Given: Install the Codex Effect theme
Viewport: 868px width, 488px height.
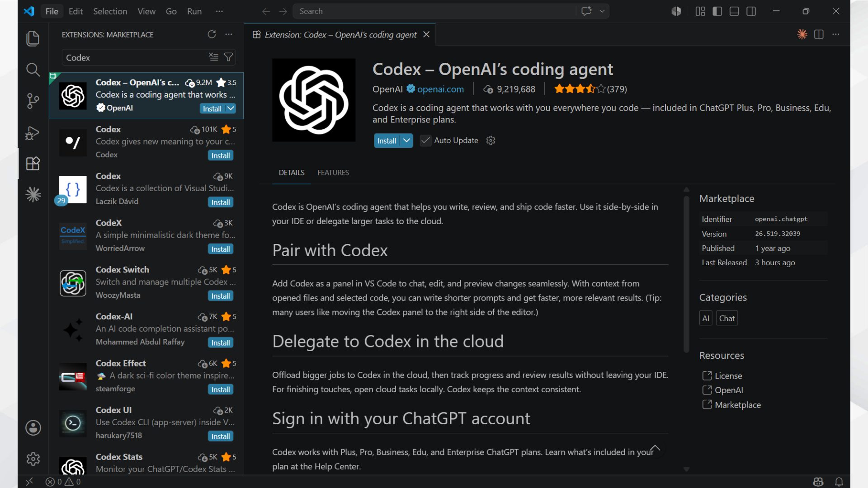Looking at the screenshot, I should click(x=221, y=389).
